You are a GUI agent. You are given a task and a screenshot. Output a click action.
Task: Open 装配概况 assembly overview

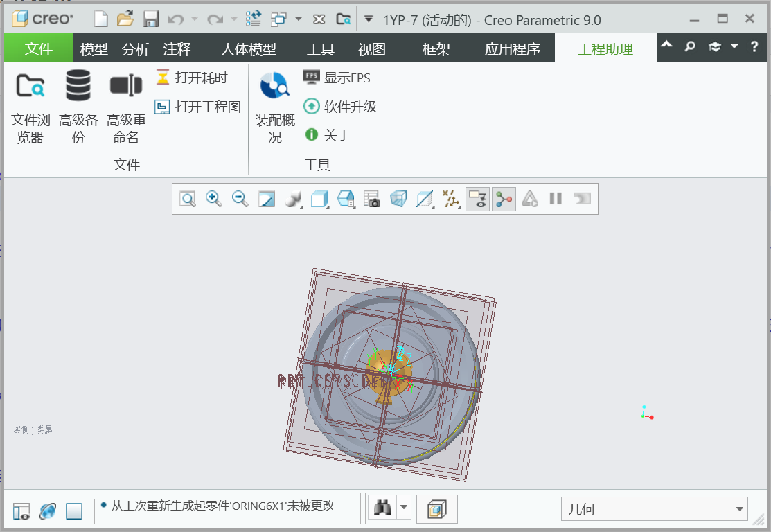click(275, 107)
